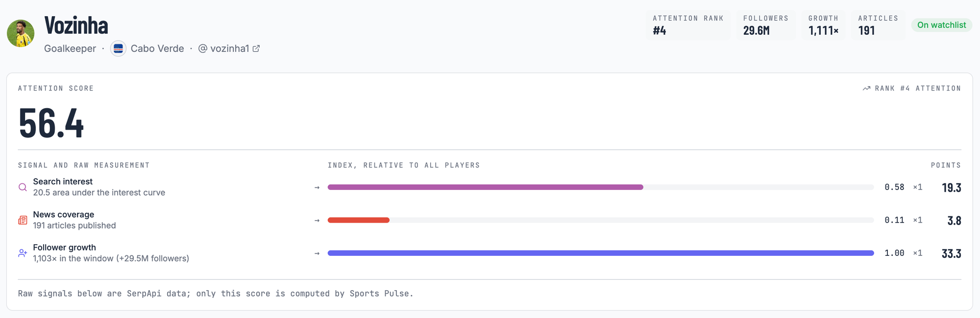Click the Attention Rank #4 stat card
This screenshot has height=318, width=980.
pyautogui.click(x=688, y=25)
